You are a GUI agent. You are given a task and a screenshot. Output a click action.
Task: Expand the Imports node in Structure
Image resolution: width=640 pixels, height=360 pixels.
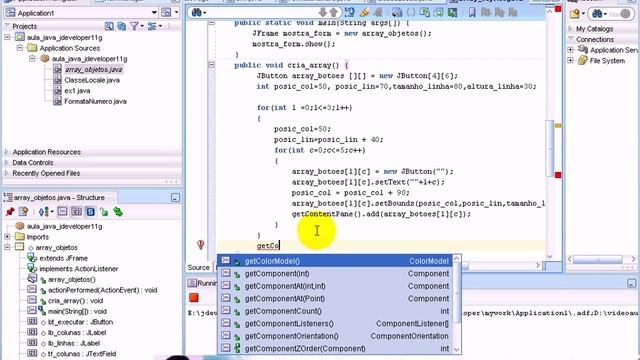7,236
